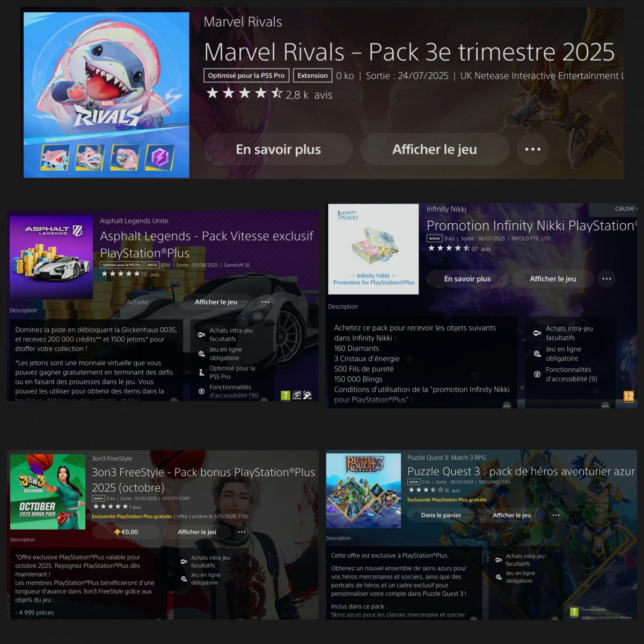Expand Infinity Nikki description ellipsis icon
Screen dimensions: 644x644
point(507,406)
